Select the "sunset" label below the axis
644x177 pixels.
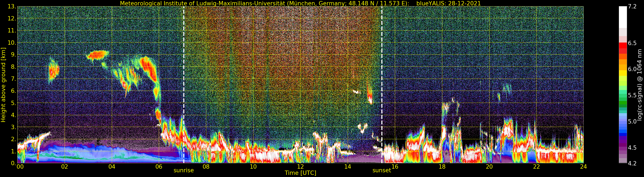pos(382,171)
